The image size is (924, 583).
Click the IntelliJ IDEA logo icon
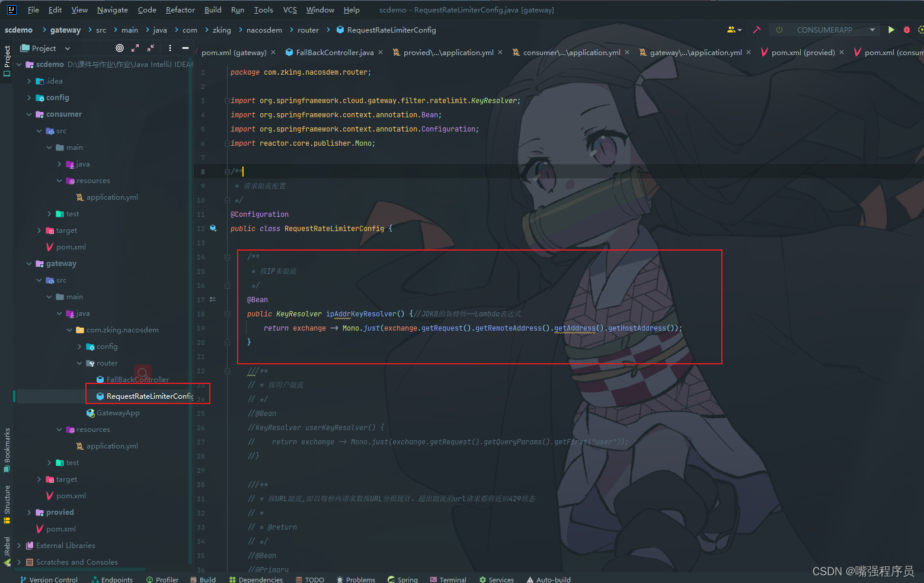pos(11,9)
